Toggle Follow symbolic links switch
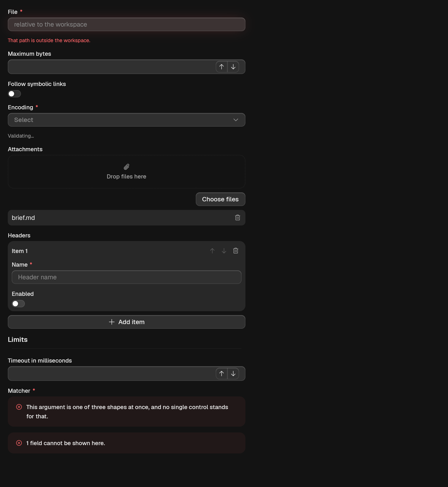The width and height of the screenshot is (448, 487). click(14, 94)
